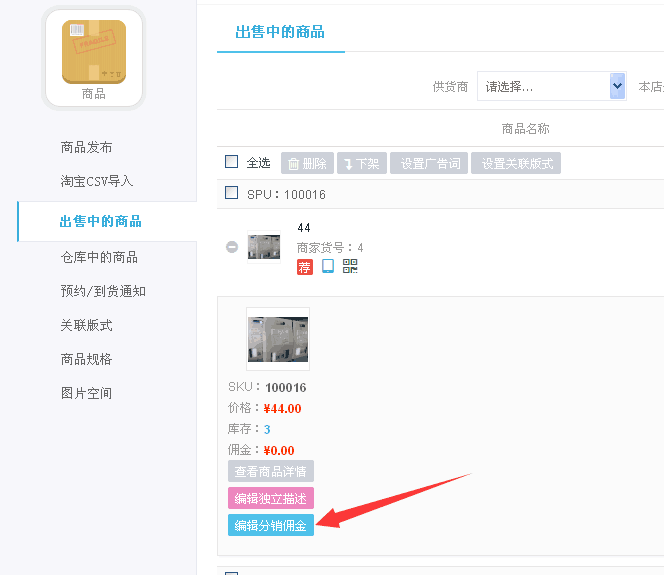Select 出售中的商品 in the sidebar

coord(101,221)
